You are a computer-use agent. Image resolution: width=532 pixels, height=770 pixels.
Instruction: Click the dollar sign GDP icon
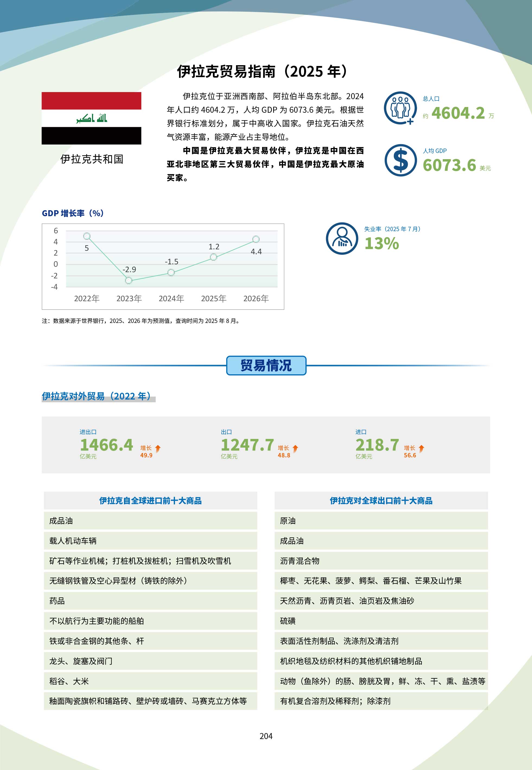[x=400, y=160]
